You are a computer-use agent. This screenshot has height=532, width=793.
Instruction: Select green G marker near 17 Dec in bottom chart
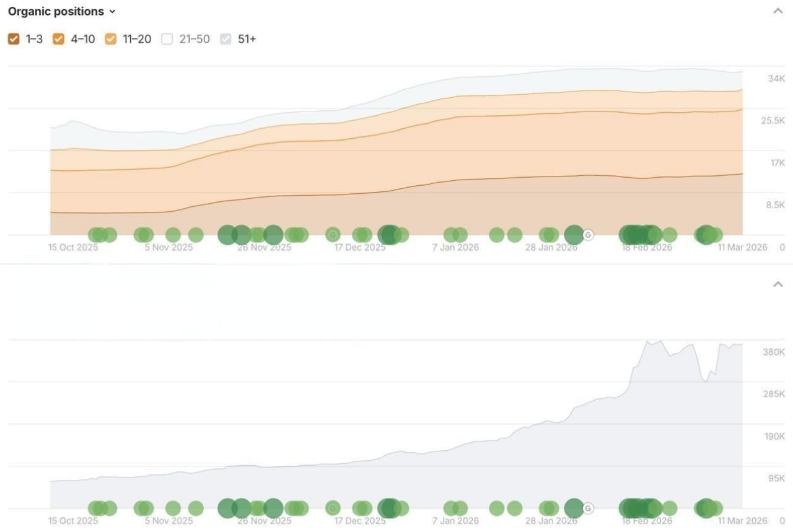[x=333, y=508]
